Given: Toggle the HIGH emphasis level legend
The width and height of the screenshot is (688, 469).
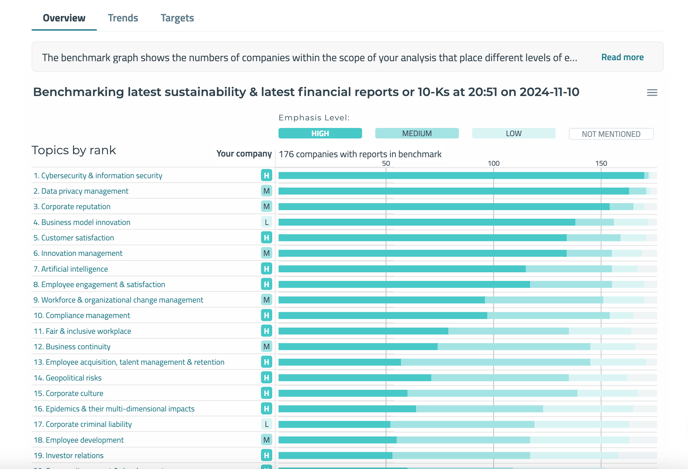Looking at the screenshot, I should point(320,133).
